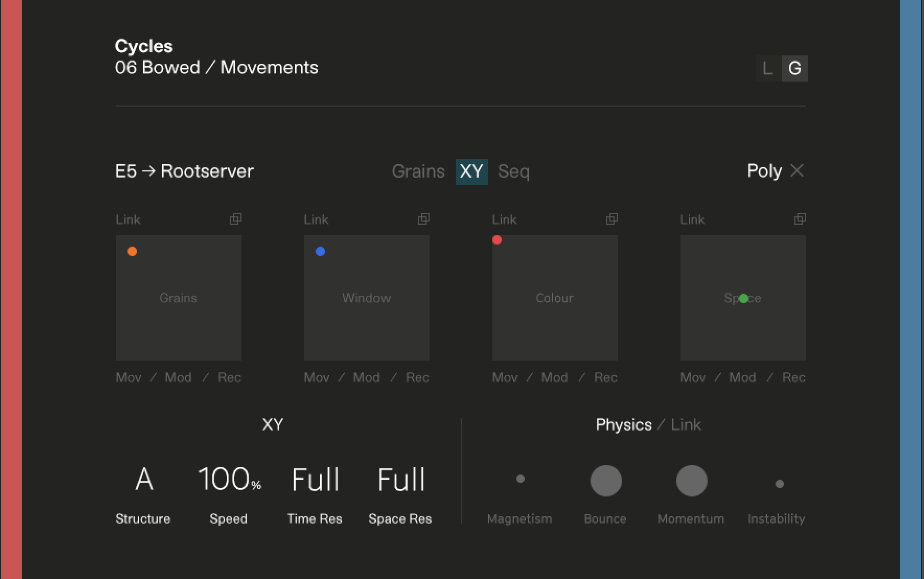Screen dimensions: 924x579
Task: Toggle the L mode button
Action: [768, 68]
